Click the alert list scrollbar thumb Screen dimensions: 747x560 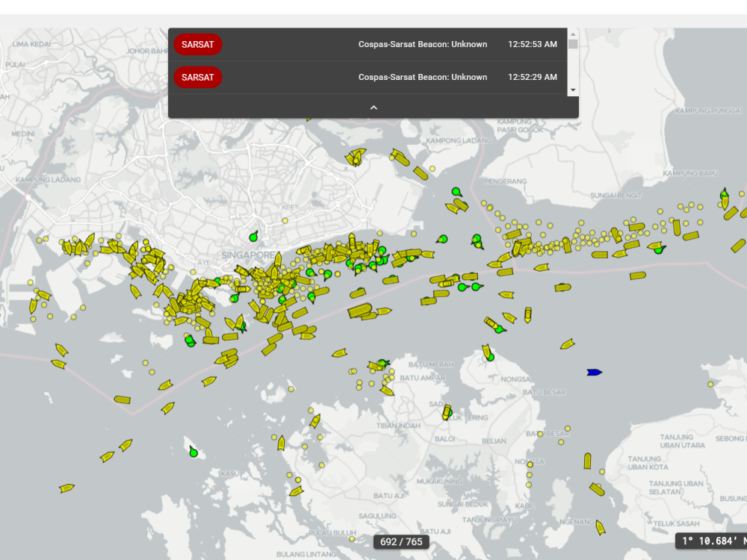[573, 44]
